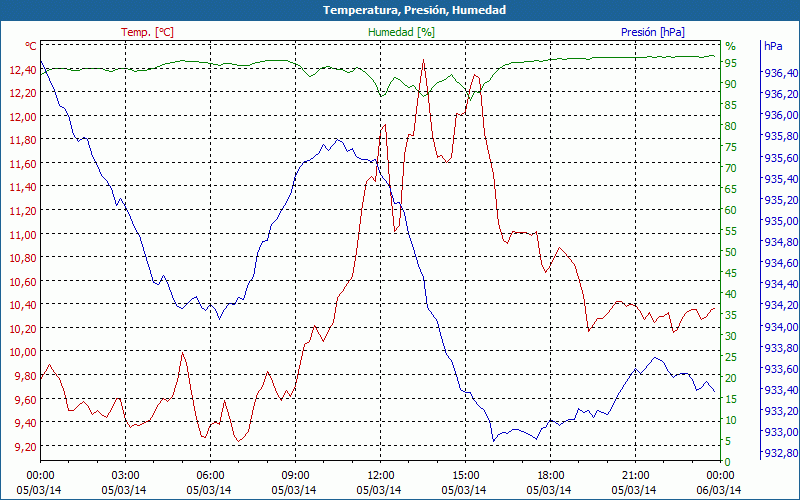Click pressure axis value 936,40
800x500 pixels.
(x=780, y=73)
